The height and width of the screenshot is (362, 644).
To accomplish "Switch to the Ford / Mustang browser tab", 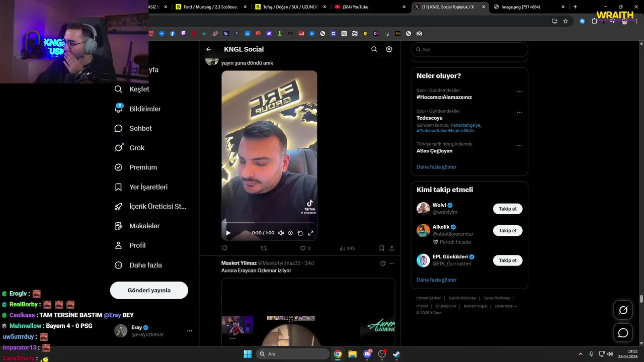I will pyautogui.click(x=211, y=7).
